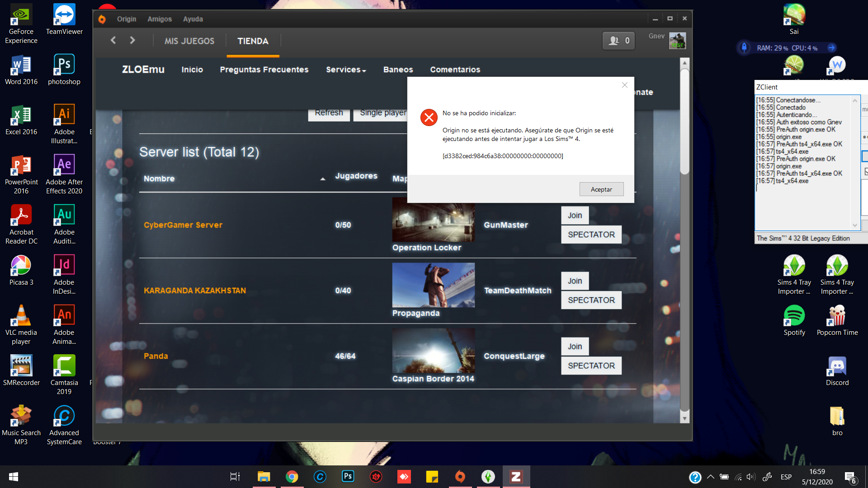Open Spotify desktop shortcut
The image size is (868, 488).
[x=794, y=320]
